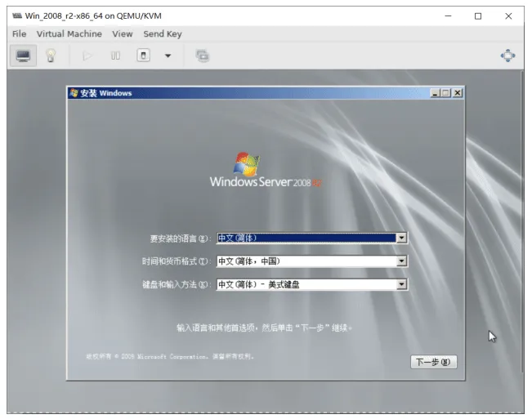
Task: Open the Virtual Machine menu
Action: click(69, 34)
